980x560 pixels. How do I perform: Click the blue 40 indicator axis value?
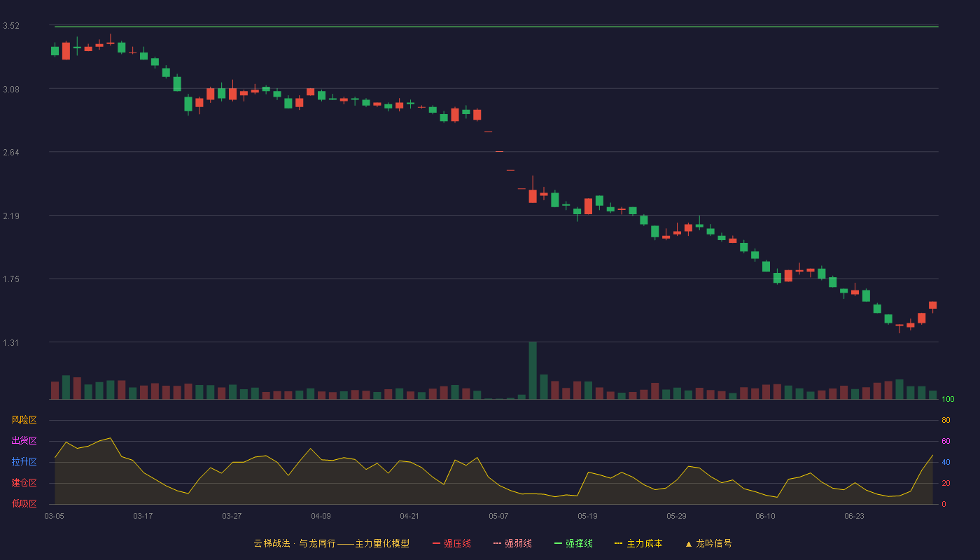click(x=946, y=462)
